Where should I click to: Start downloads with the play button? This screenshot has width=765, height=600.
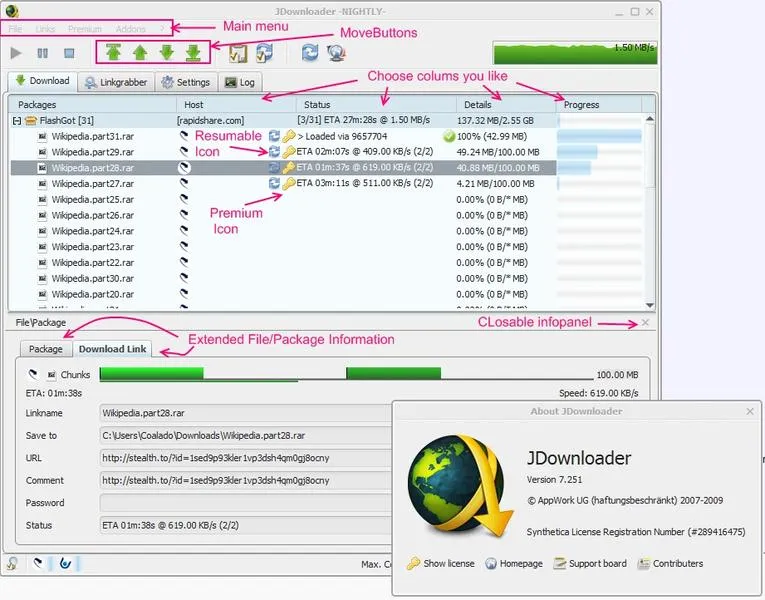click(16, 53)
